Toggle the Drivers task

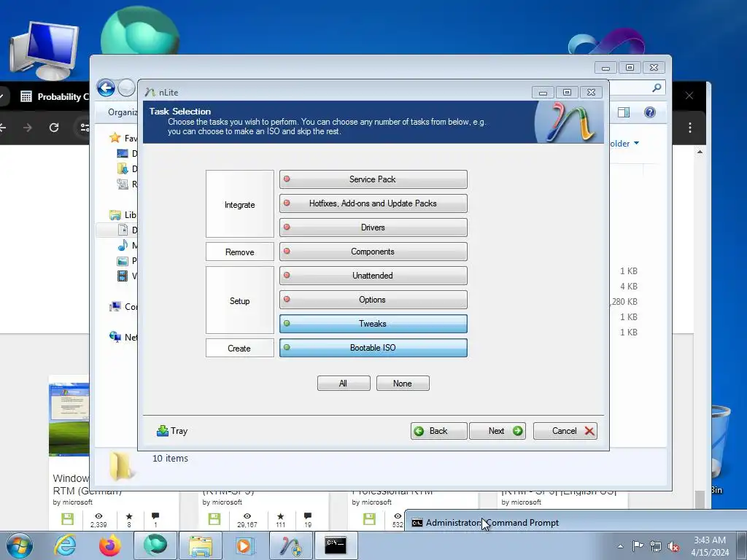point(373,227)
